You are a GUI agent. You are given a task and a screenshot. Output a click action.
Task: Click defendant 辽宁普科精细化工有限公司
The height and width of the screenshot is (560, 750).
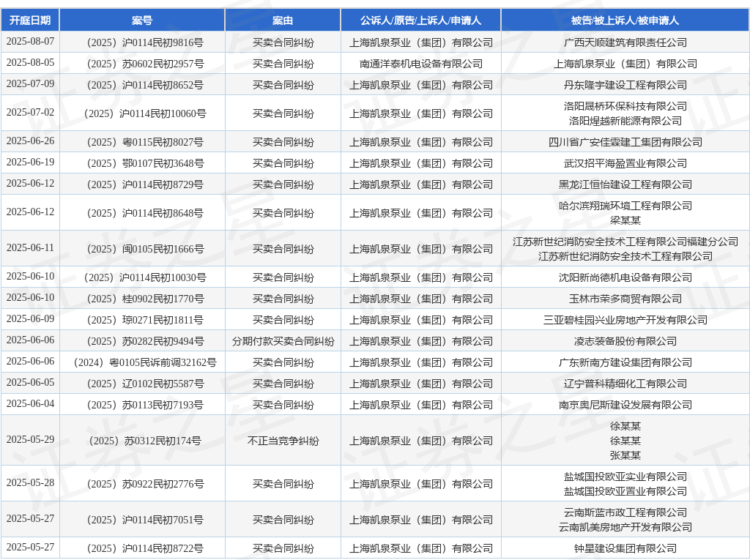625,384
